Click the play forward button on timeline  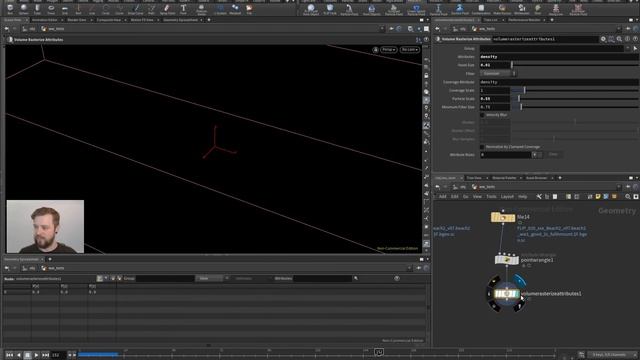click(x=36, y=355)
